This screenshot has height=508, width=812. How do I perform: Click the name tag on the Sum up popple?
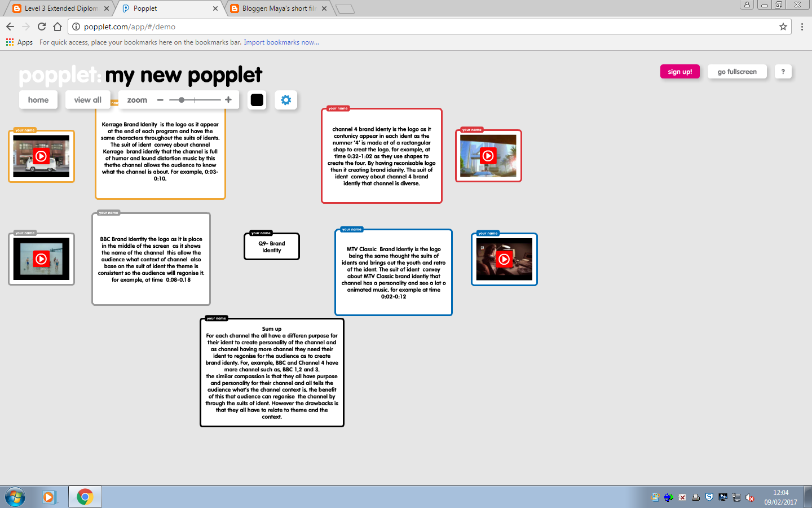point(217,318)
